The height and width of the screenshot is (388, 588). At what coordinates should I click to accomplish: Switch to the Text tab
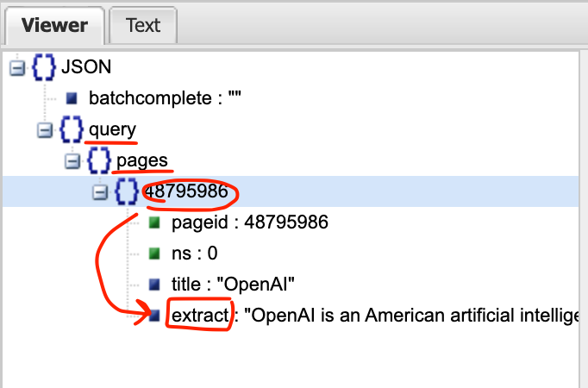(143, 26)
